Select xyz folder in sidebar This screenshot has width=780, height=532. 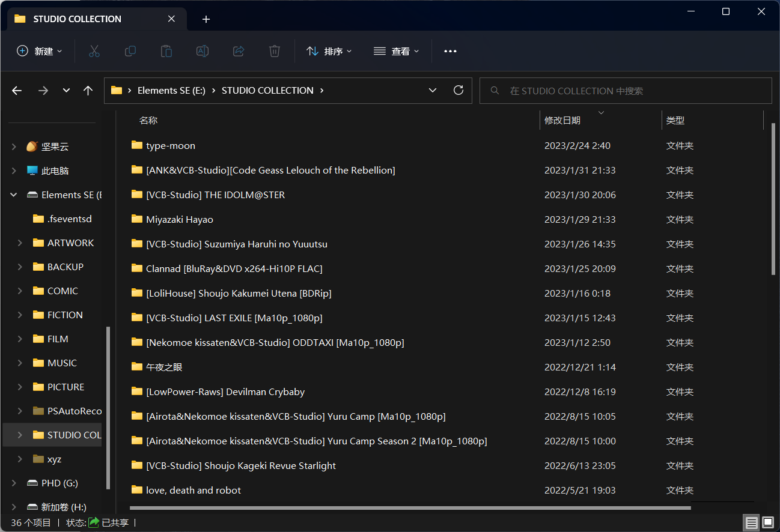(54, 459)
